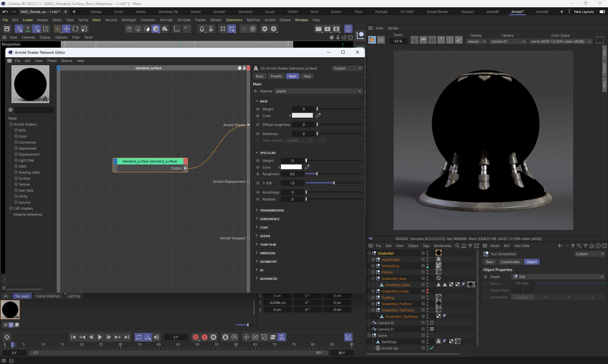The height and width of the screenshot is (364, 608).
Task: Pause the IPR render
Action: pyautogui.click(x=381, y=40)
